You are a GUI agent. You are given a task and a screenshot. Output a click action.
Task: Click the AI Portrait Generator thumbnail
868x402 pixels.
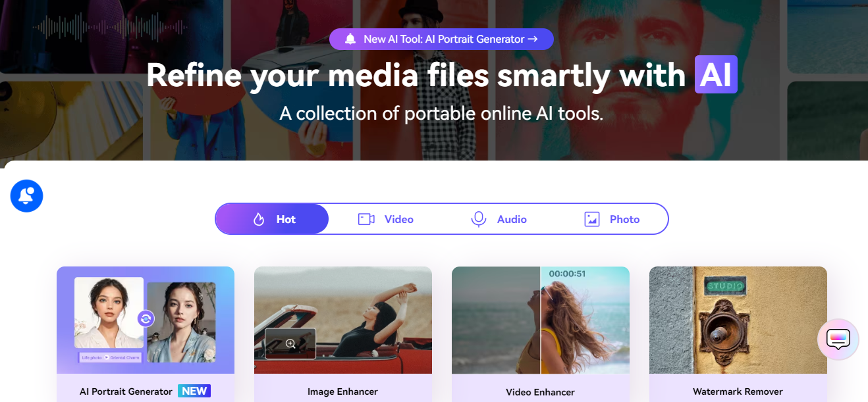146,320
